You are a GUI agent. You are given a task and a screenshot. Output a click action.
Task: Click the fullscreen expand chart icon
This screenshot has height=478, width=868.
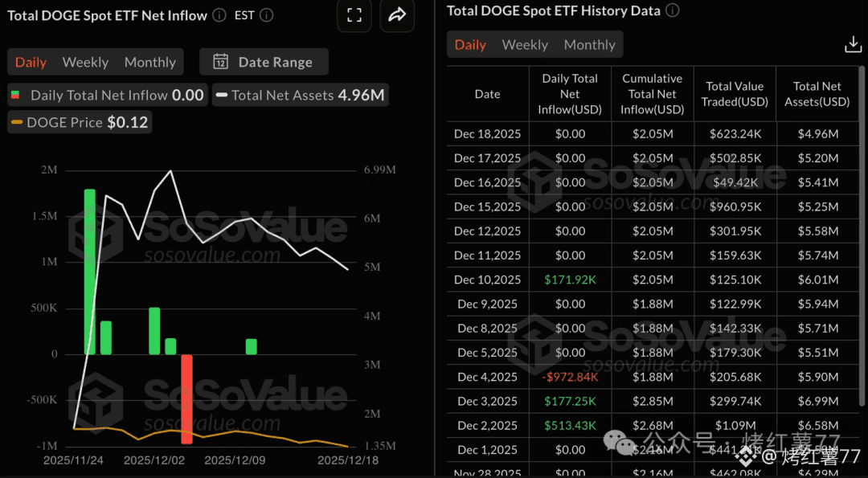354,15
